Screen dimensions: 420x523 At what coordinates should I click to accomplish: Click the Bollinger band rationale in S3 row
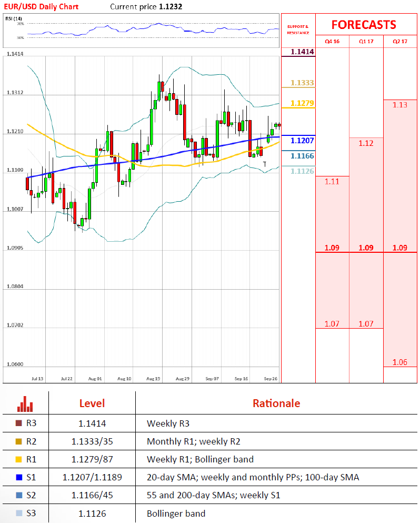point(176,514)
